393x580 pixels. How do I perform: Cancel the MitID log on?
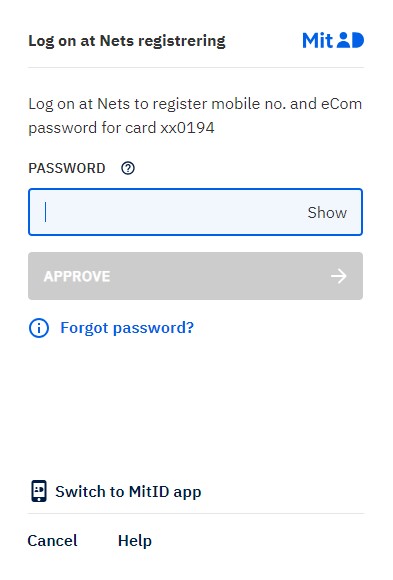pyautogui.click(x=53, y=540)
